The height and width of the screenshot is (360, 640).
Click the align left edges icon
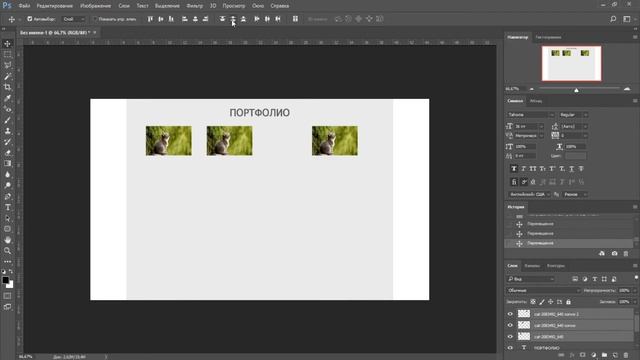point(184,19)
